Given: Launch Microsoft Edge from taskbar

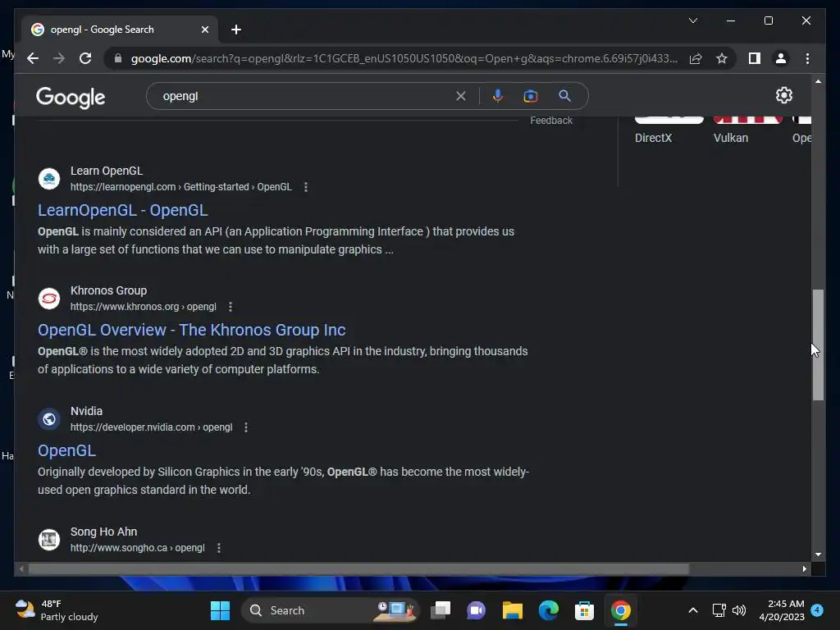Looking at the screenshot, I should [549, 610].
